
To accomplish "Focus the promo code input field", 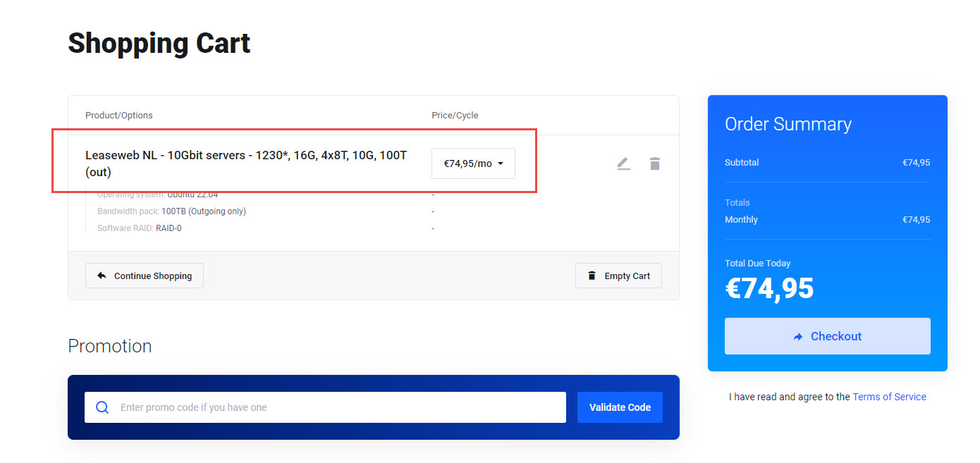I will coord(338,407).
